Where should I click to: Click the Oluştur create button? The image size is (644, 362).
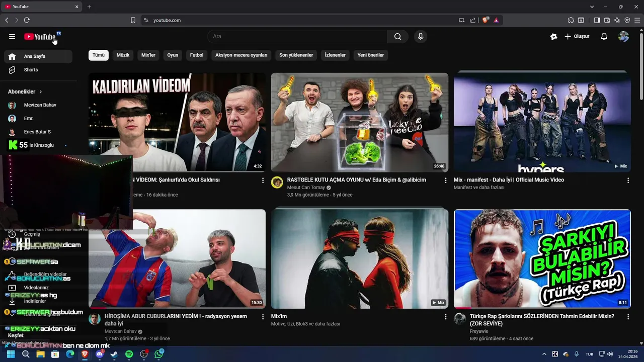[x=577, y=36]
